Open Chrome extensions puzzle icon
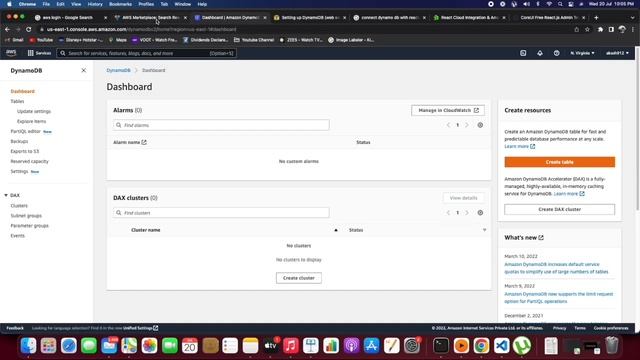640x360 pixels. coord(600,29)
